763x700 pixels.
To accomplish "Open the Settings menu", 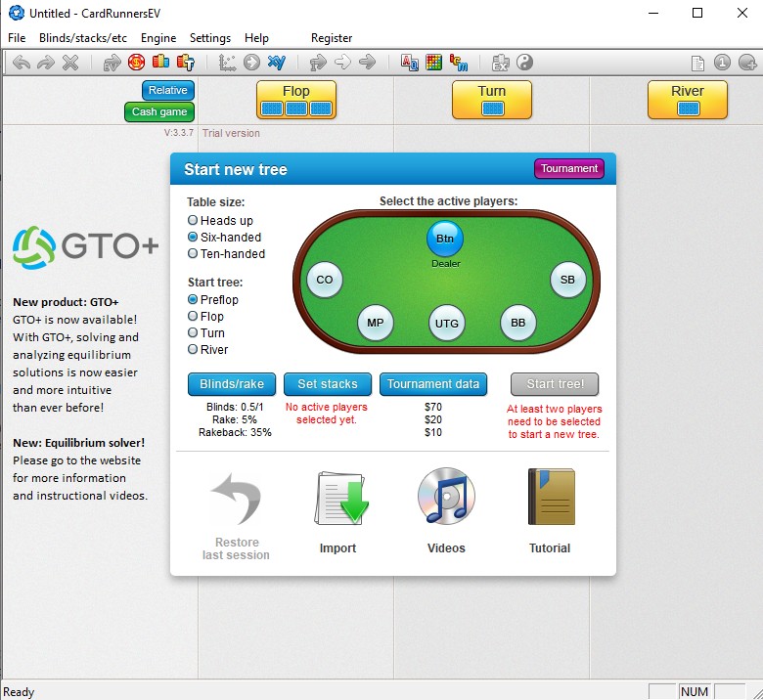I will point(210,38).
